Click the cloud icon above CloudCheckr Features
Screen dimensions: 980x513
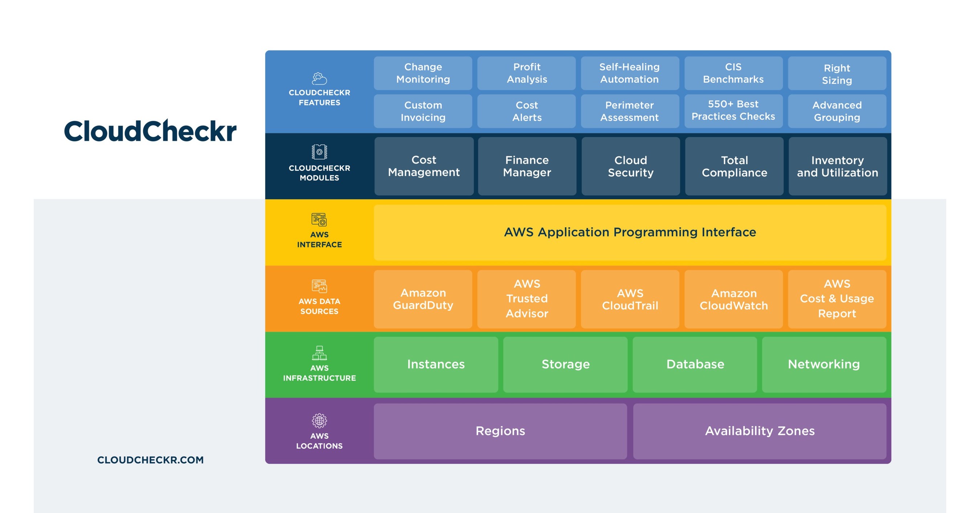319,79
